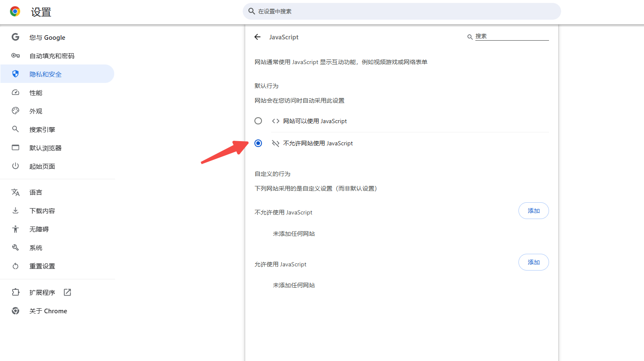The width and height of the screenshot is (644, 361).
Task: Click 未添加任何网站 under 允许使用 JavaScript
Action: pos(294,285)
